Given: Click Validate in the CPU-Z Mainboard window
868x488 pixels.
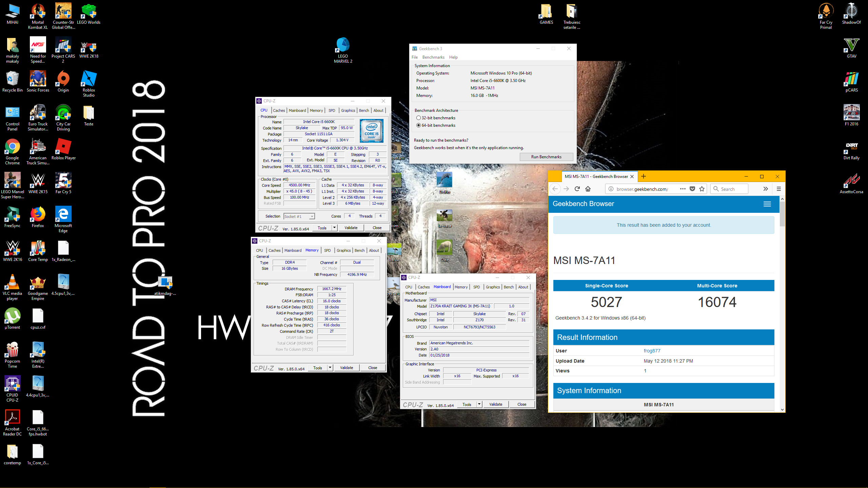Looking at the screenshot, I should (x=496, y=404).
